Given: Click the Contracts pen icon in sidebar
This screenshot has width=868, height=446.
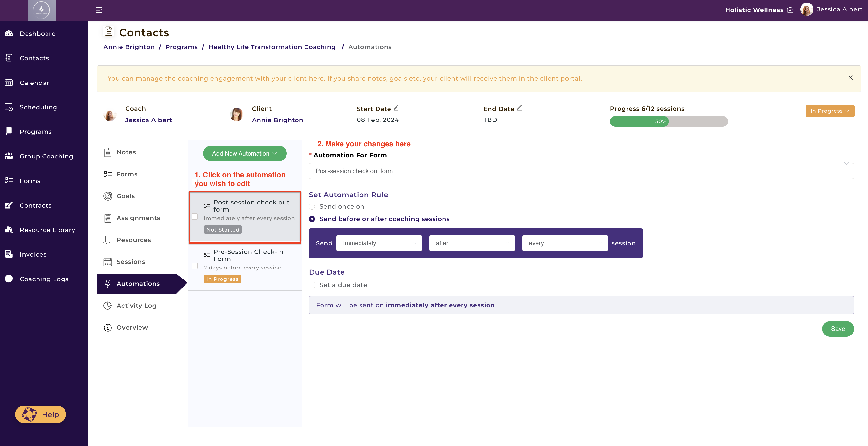Looking at the screenshot, I should [9, 205].
